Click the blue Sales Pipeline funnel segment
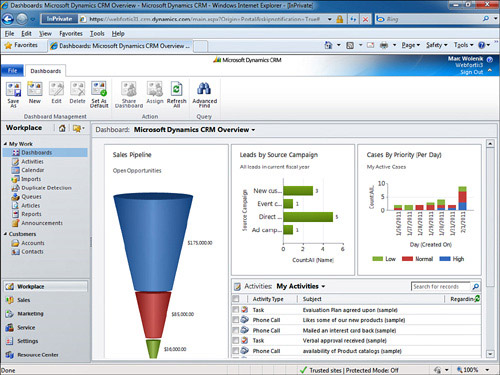 tap(153, 242)
